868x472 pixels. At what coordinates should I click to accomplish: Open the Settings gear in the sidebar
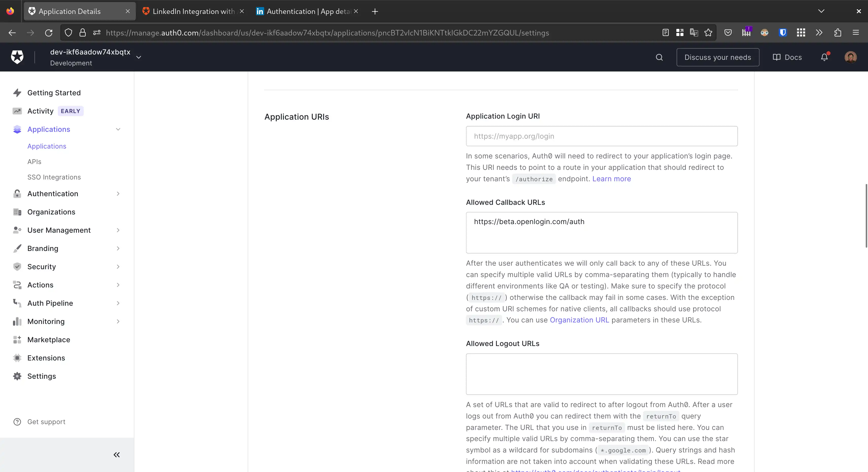click(x=41, y=376)
